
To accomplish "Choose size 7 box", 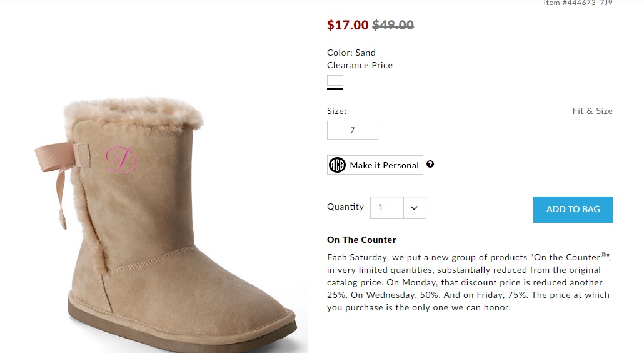I will 353,130.
